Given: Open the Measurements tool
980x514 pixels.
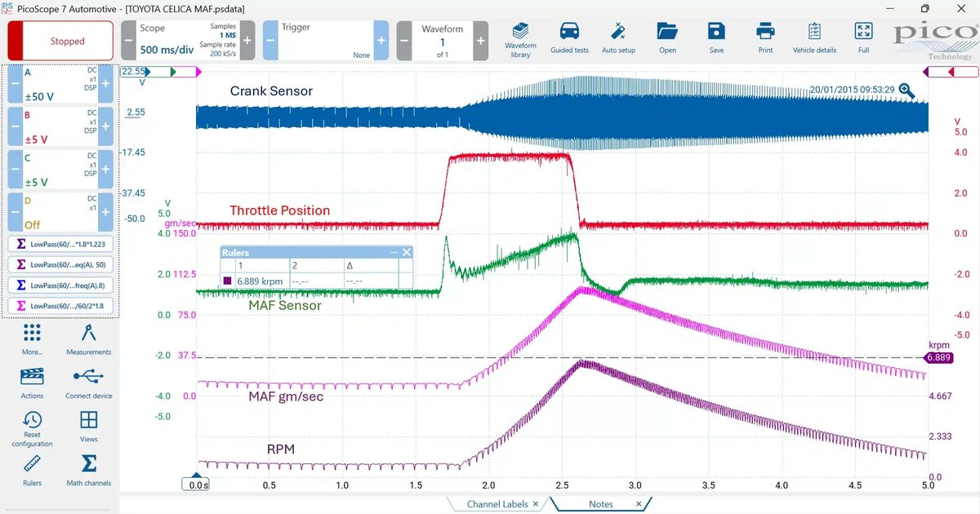Looking at the screenshot, I should coord(89,339).
